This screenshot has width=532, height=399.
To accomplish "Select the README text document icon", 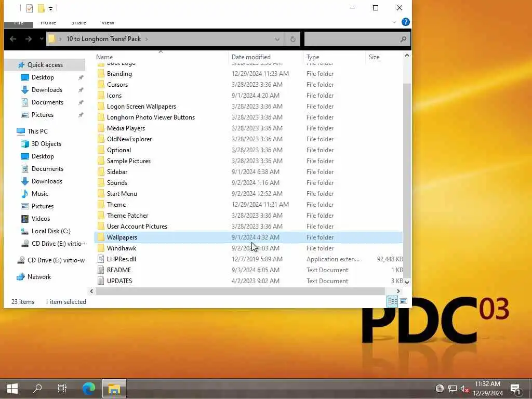I will point(100,270).
